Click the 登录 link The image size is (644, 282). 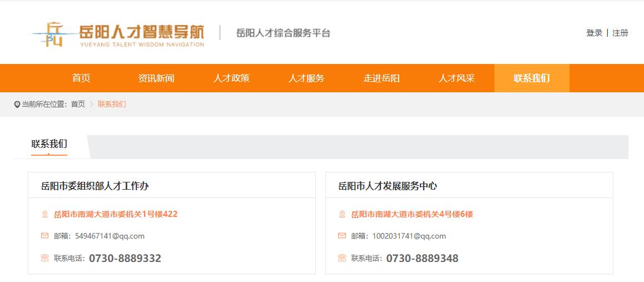595,33
